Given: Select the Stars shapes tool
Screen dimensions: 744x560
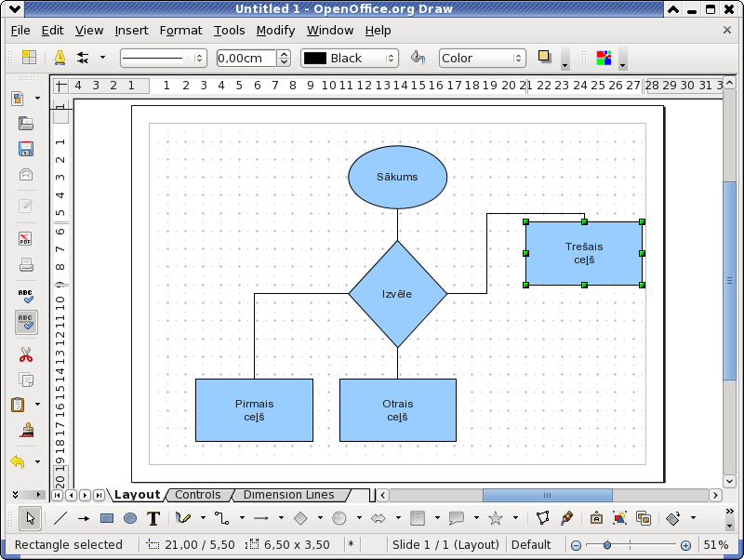Looking at the screenshot, I should 496,518.
